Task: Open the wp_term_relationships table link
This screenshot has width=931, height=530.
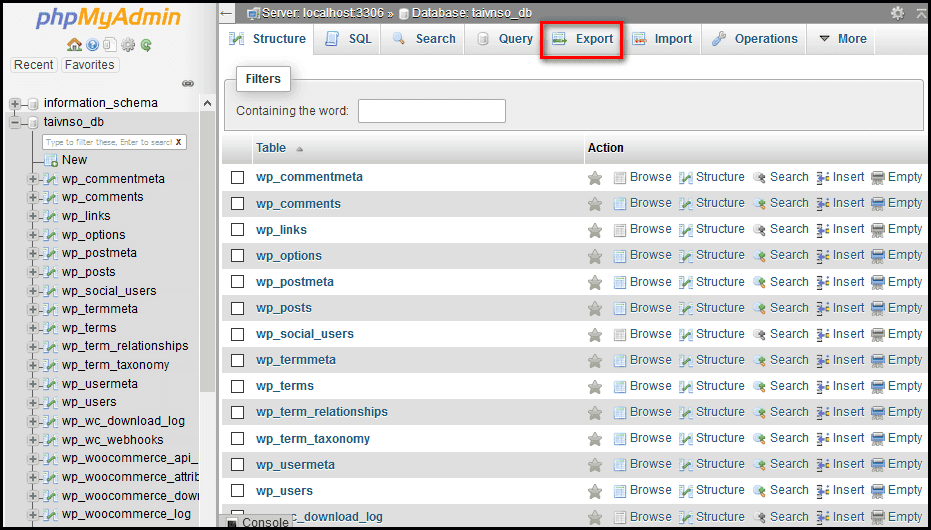Action: pos(322,412)
